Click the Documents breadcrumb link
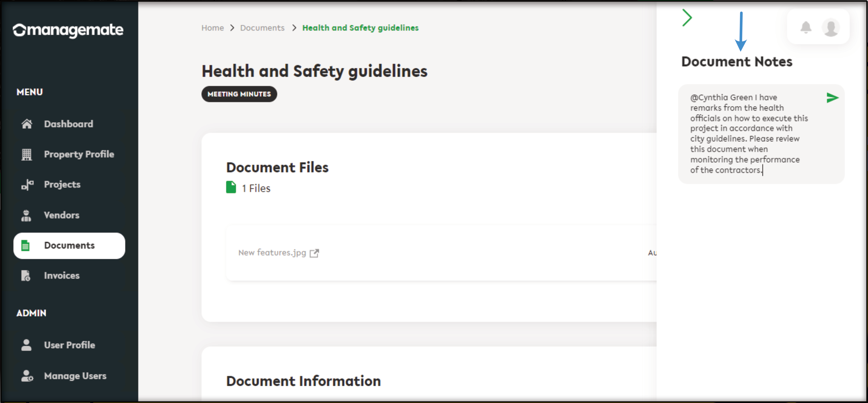The height and width of the screenshot is (403, 868). 262,28
